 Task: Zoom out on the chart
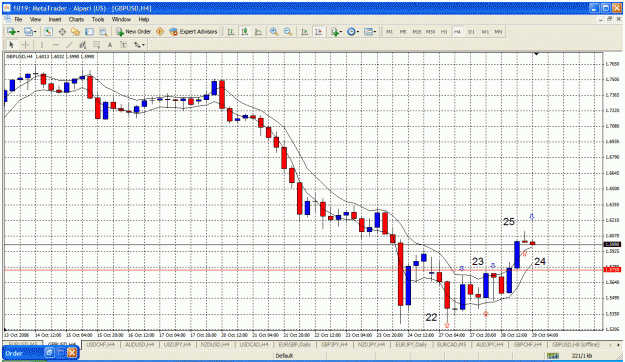[288, 31]
